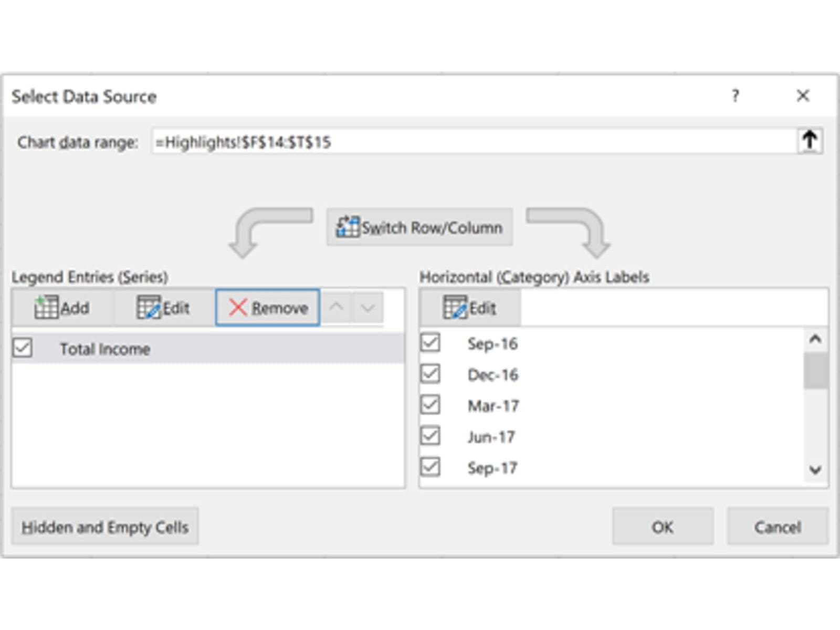Open the dialog help question mark
Screen dimensions: 840x630
[735, 96]
